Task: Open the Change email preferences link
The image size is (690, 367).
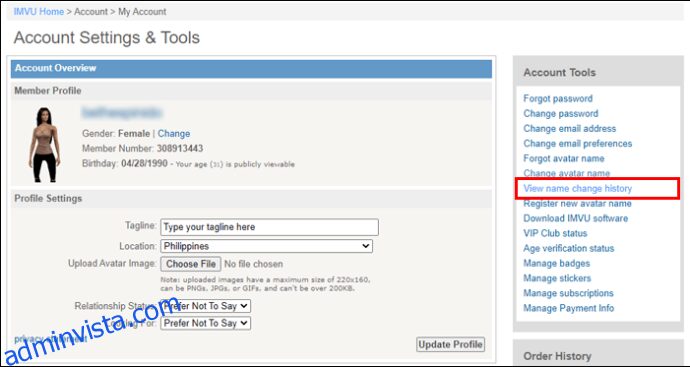Action: pyautogui.click(x=577, y=143)
